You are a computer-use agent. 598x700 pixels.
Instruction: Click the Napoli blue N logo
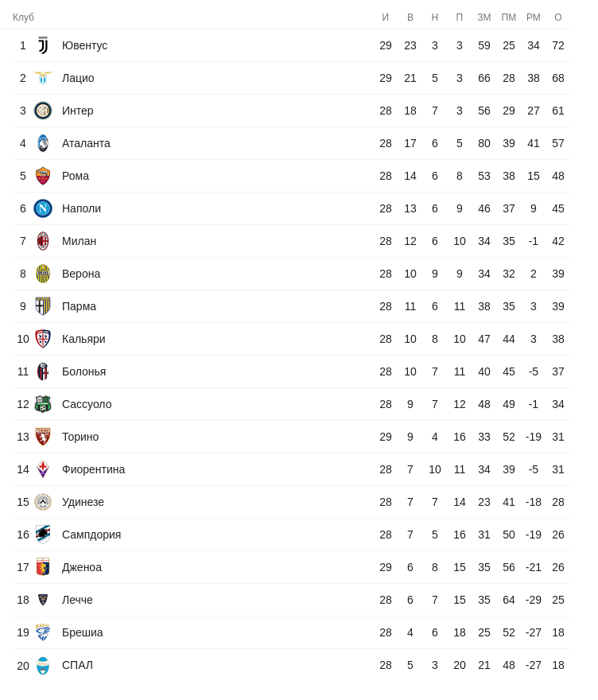[43, 208]
